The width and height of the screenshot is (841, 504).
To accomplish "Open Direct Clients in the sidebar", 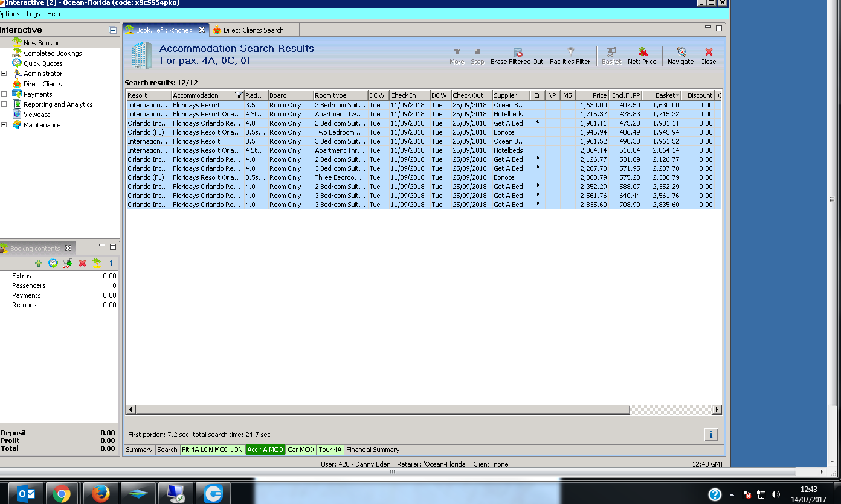I will click(42, 84).
